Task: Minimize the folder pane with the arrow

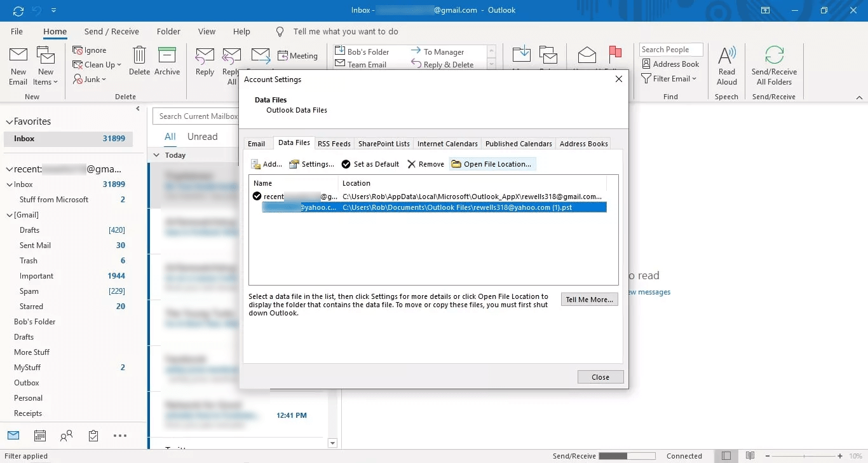Action: coord(138,109)
